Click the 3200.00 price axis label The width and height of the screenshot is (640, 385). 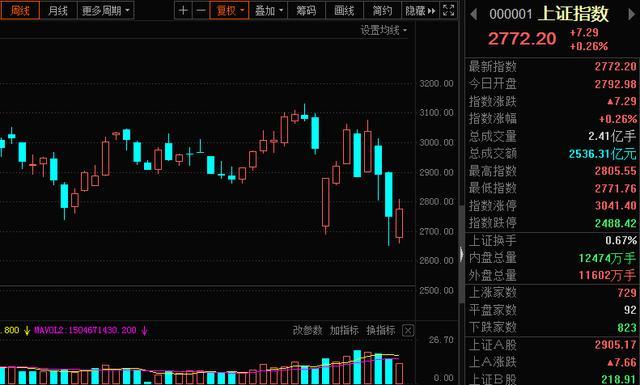(x=436, y=84)
